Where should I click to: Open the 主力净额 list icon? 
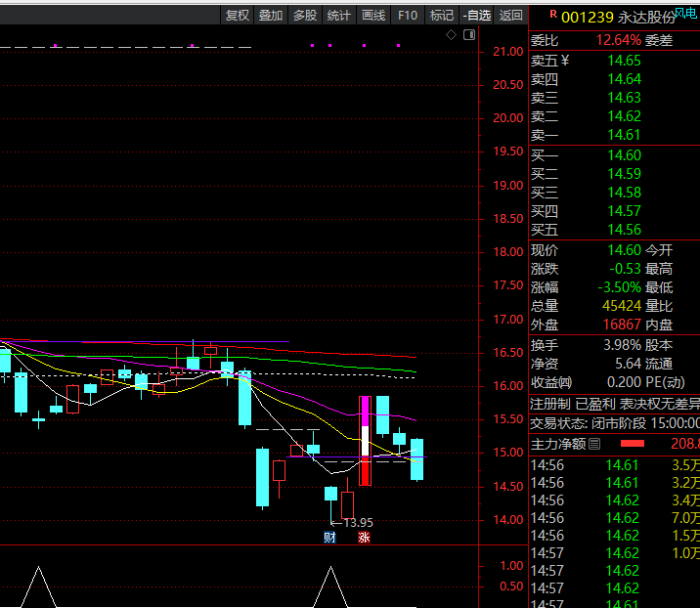[594, 444]
